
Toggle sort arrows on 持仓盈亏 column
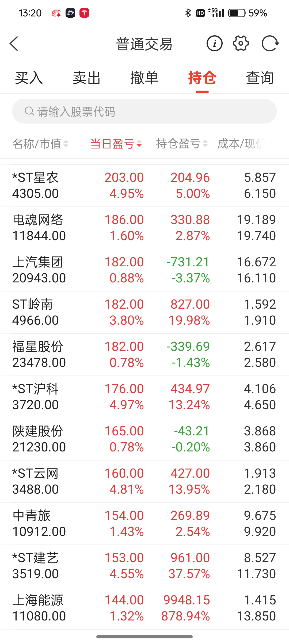tap(205, 144)
